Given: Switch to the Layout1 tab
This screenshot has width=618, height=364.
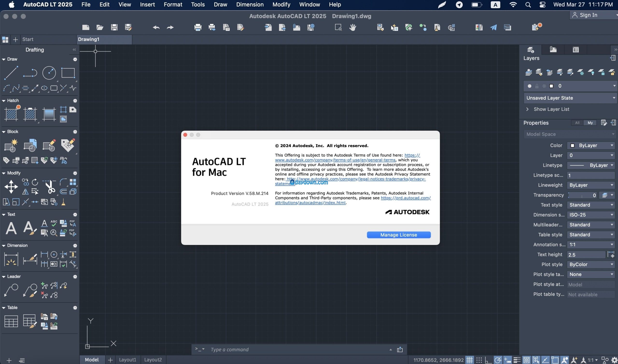Looking at the screenshot, I should click(x=127, y=360).
